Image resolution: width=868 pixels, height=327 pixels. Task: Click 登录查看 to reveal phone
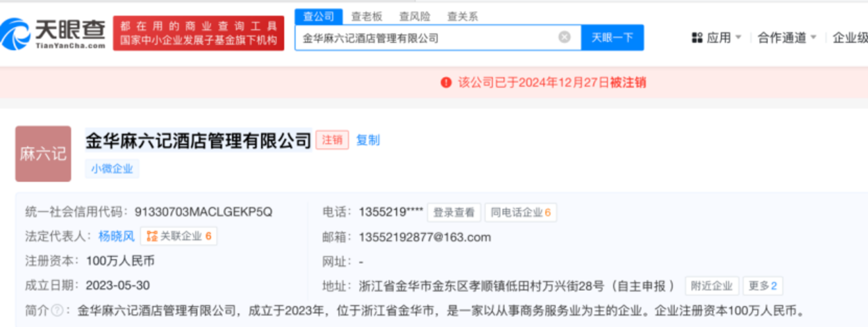coord(454,212)
